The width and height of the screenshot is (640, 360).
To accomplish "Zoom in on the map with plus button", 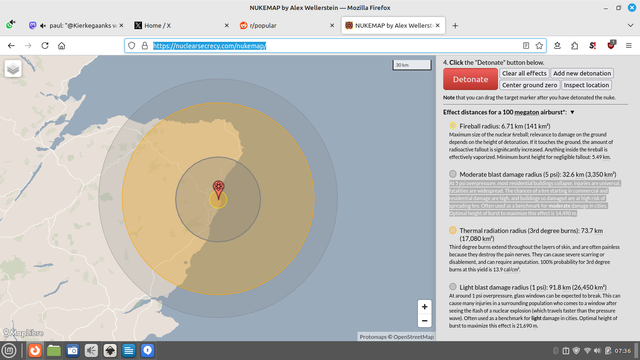I will (x=424, y=307).
